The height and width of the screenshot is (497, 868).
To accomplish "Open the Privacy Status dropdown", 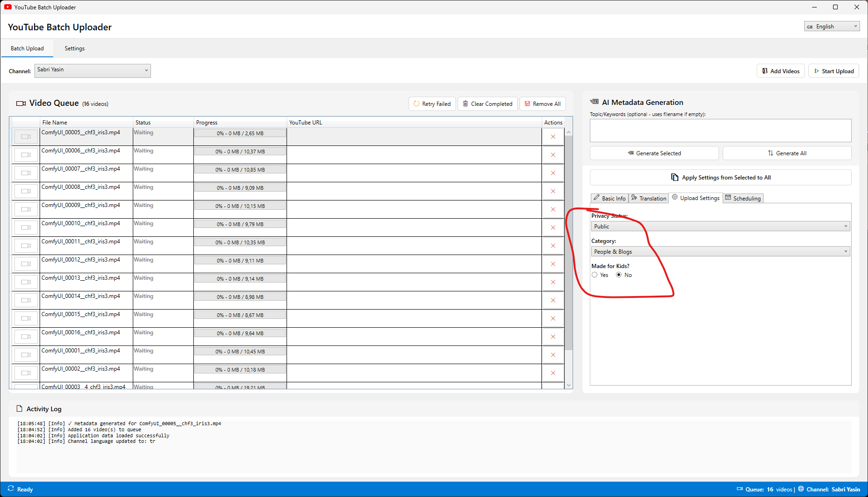I will click(720, 227).
